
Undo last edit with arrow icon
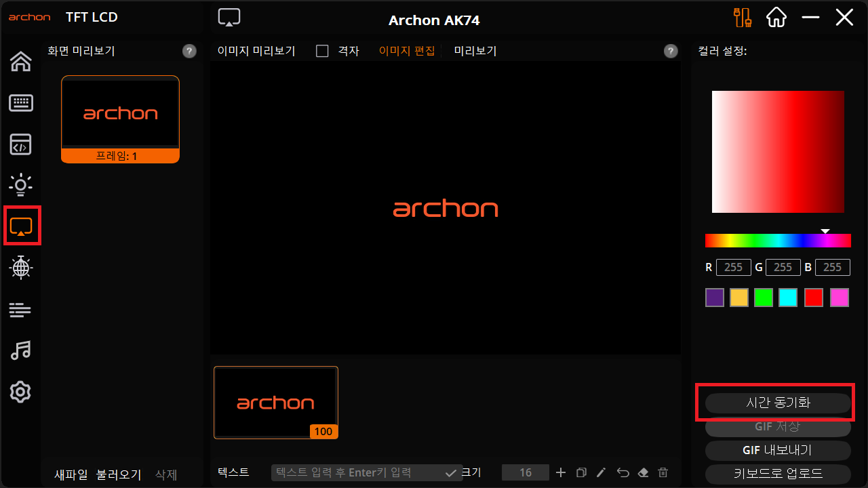pos(623,472)
